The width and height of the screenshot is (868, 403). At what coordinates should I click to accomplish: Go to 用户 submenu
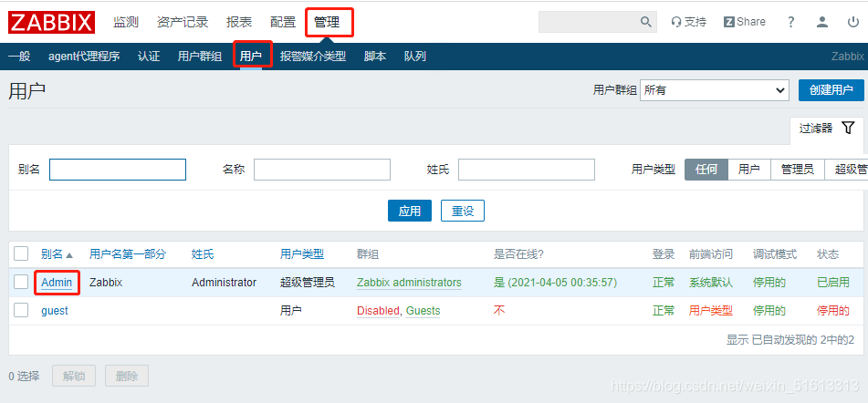click(x=251, y=57)
